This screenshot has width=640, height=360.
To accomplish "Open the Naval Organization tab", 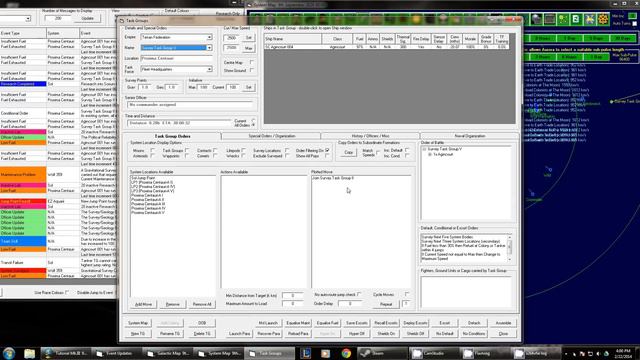I will point(469,136).
